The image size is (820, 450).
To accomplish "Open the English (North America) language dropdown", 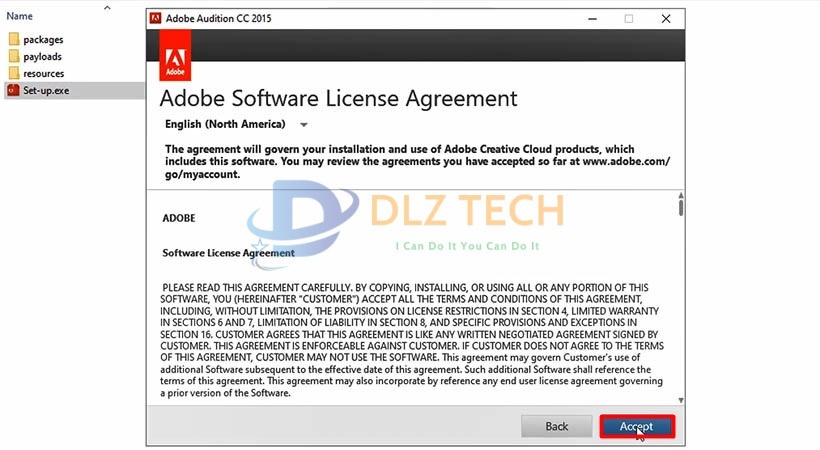I will click(x=225, y=125).
